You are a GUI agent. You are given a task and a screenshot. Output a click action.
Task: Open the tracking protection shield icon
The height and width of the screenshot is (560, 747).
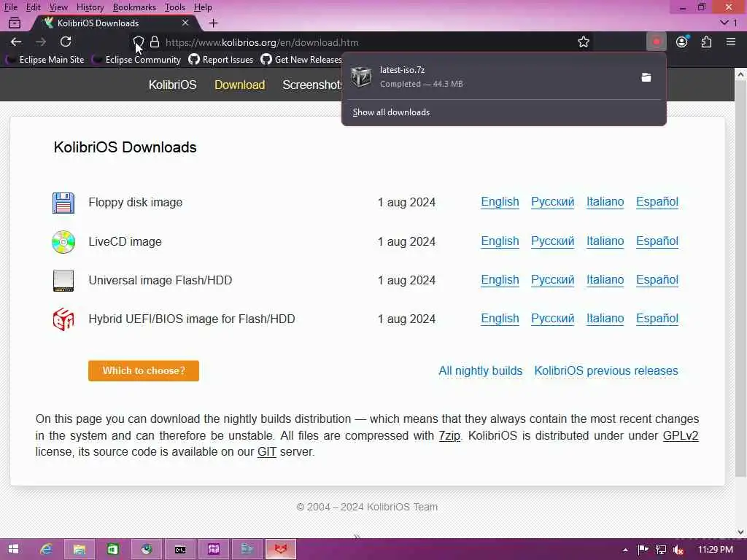coord(138,42)
